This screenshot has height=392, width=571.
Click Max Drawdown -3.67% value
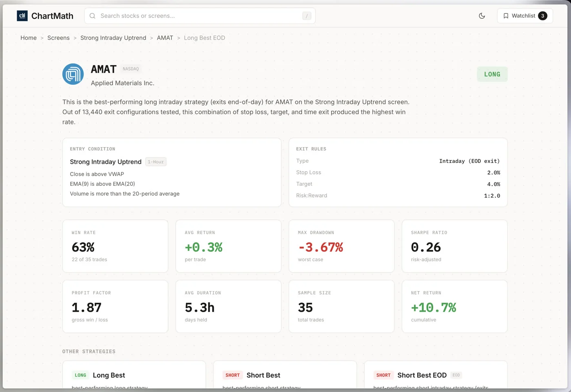click(321, 247)
